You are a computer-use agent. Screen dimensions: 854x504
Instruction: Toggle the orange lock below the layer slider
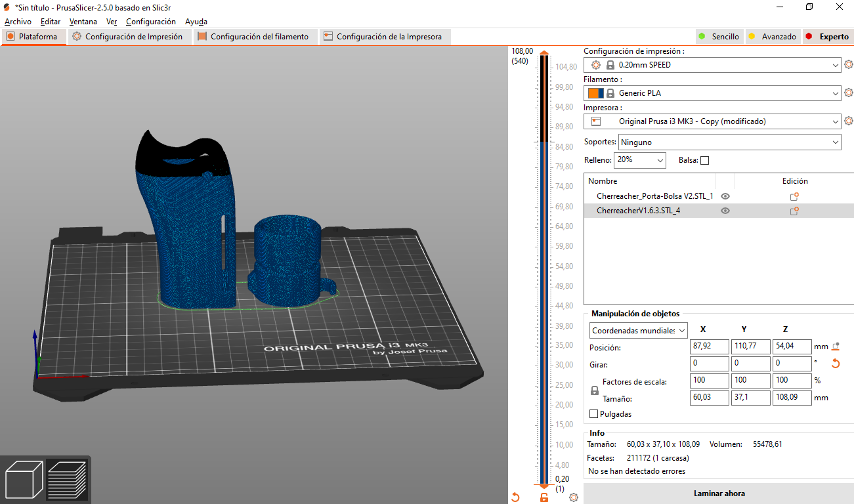[x=544, y=497]
